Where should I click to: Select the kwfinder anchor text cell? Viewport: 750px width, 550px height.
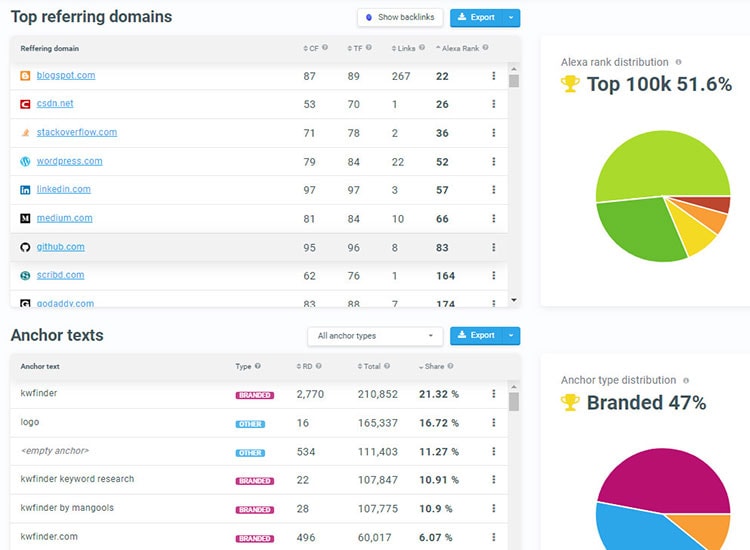(x=39, y=393)
